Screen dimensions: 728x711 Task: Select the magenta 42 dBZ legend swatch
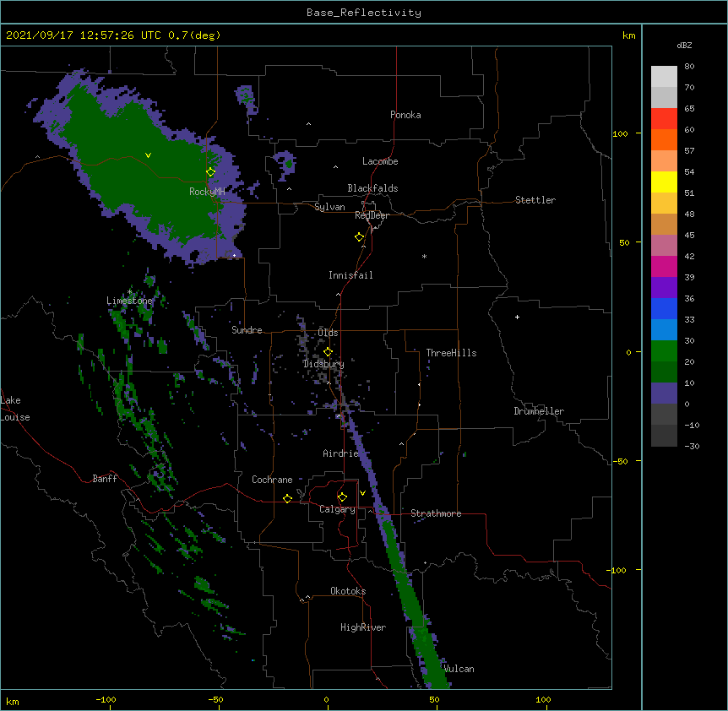pos(664,266)
